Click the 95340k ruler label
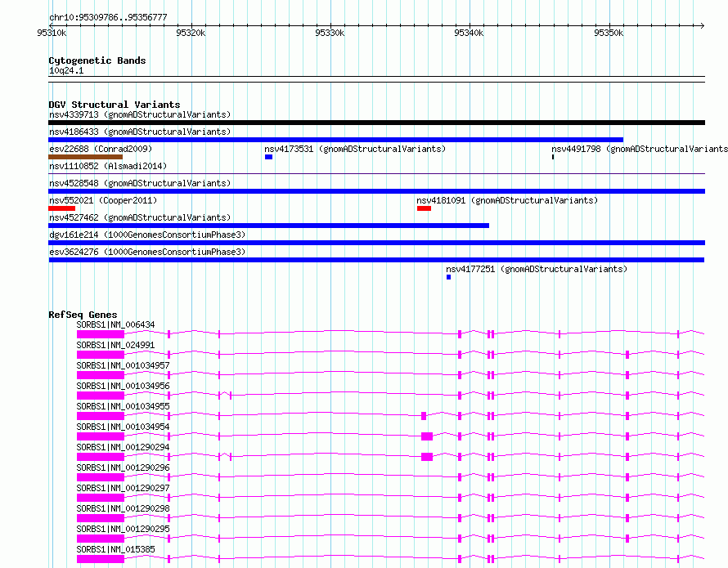The image size is (728, 568). 469,33
